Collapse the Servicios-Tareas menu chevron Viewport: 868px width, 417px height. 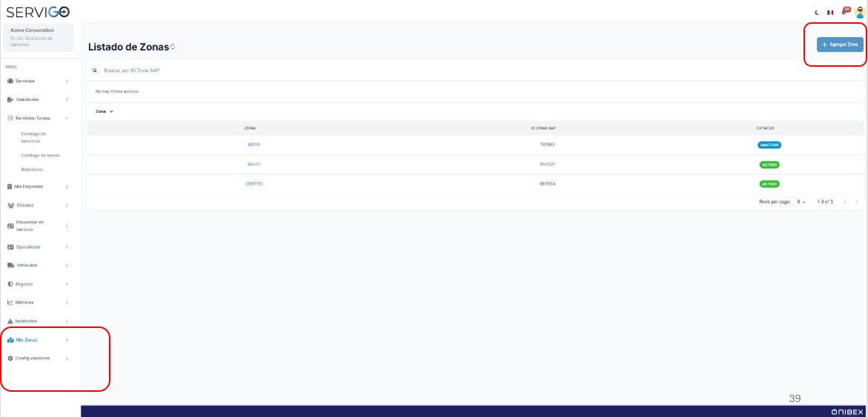[67, 118]
